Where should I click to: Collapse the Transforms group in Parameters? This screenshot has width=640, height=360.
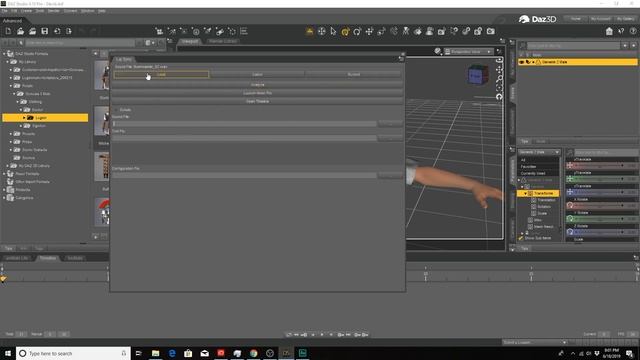[x=525, y=193]
